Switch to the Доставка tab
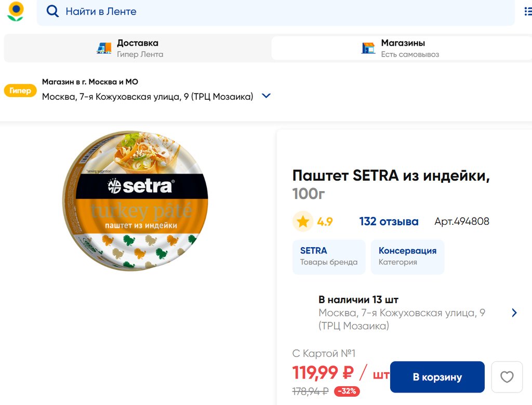This screenshot has height=405, width=532. (137, 48)
